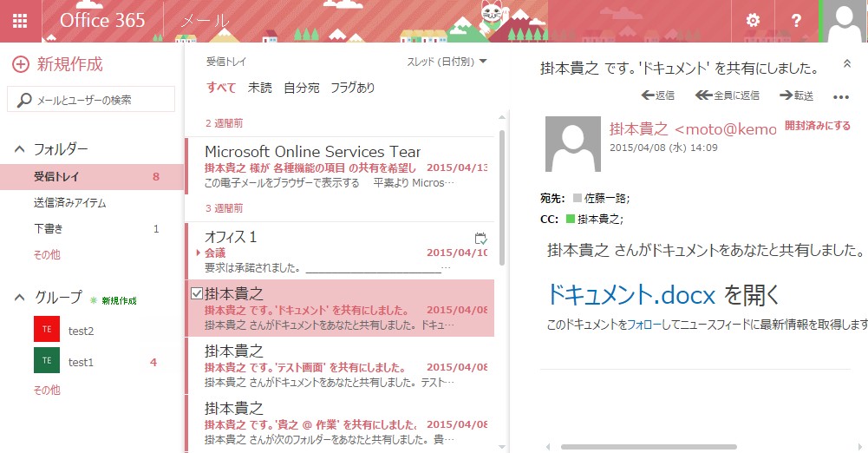The image size is (868, 453).
Task: Open the スレッド (日付別) sort dropdown
Action: (447, 62)
